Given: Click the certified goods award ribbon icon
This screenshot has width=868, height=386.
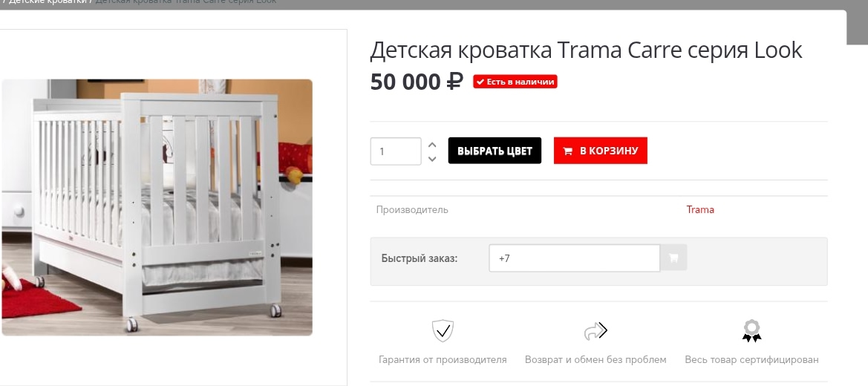Looking at the screenshot, I should (x=751, y=330).
